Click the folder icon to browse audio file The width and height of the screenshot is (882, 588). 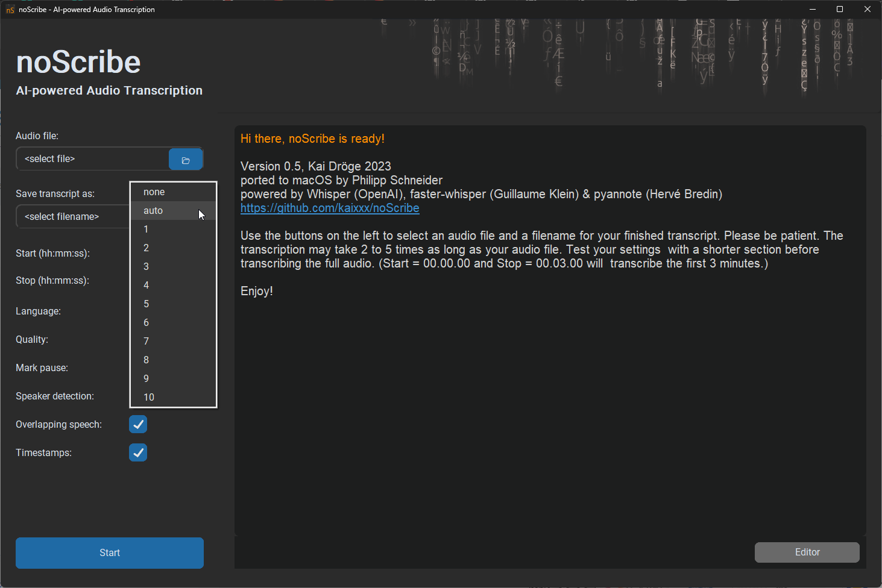186,160
